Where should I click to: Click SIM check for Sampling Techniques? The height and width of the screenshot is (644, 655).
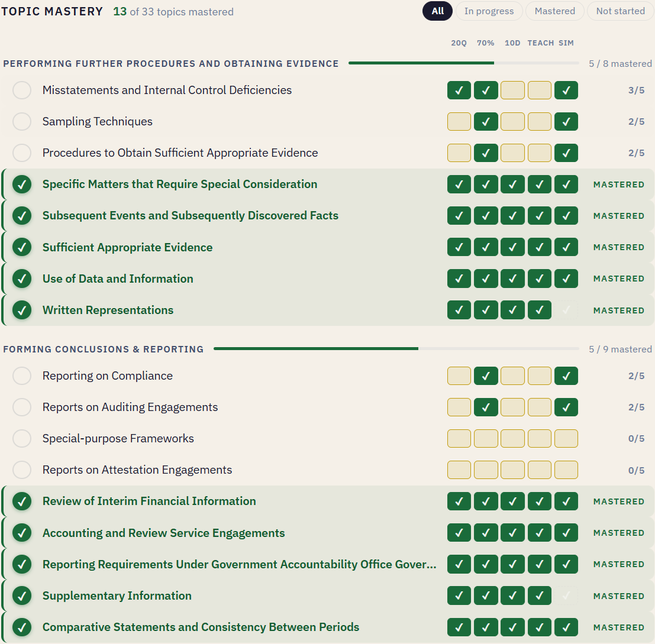566,121
